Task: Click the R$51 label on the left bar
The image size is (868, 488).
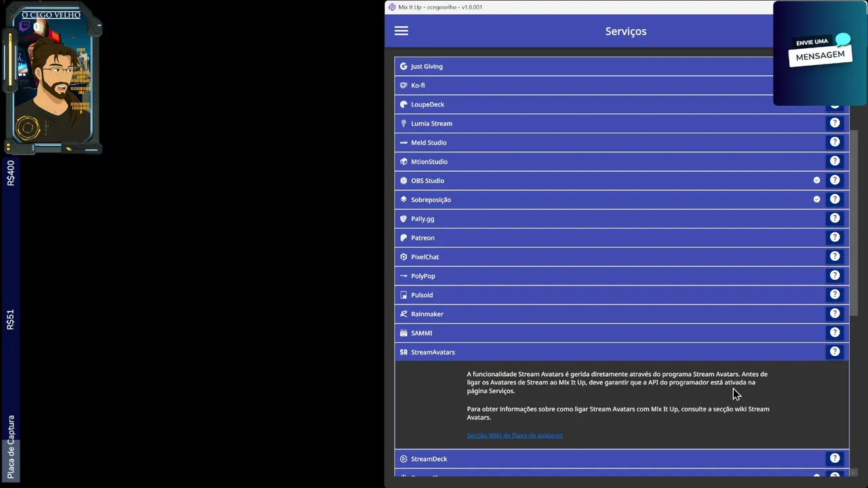Action: (10, 320)
